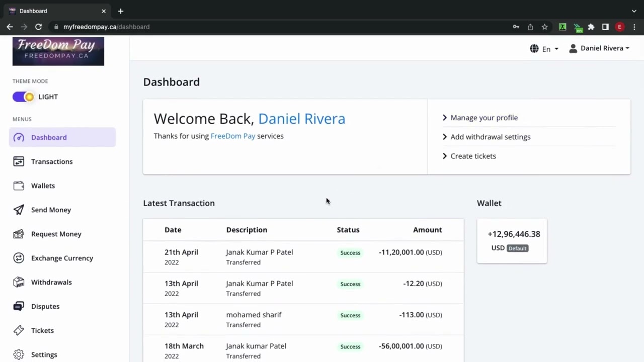The height and width of the screenshot is (362, 644).
Task: Open Send Money menu item
Action: tap(62, 210)
